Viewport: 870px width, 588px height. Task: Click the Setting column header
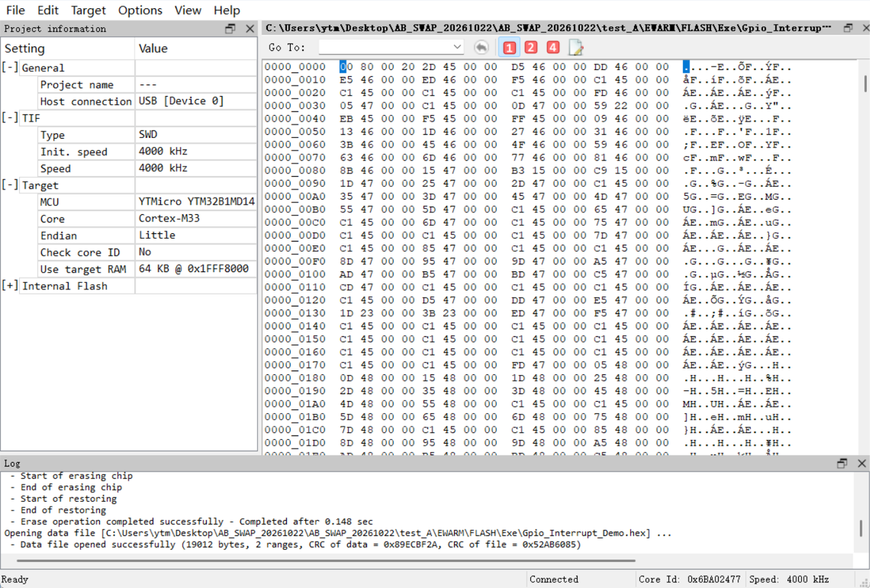click(x=68, y=48)
